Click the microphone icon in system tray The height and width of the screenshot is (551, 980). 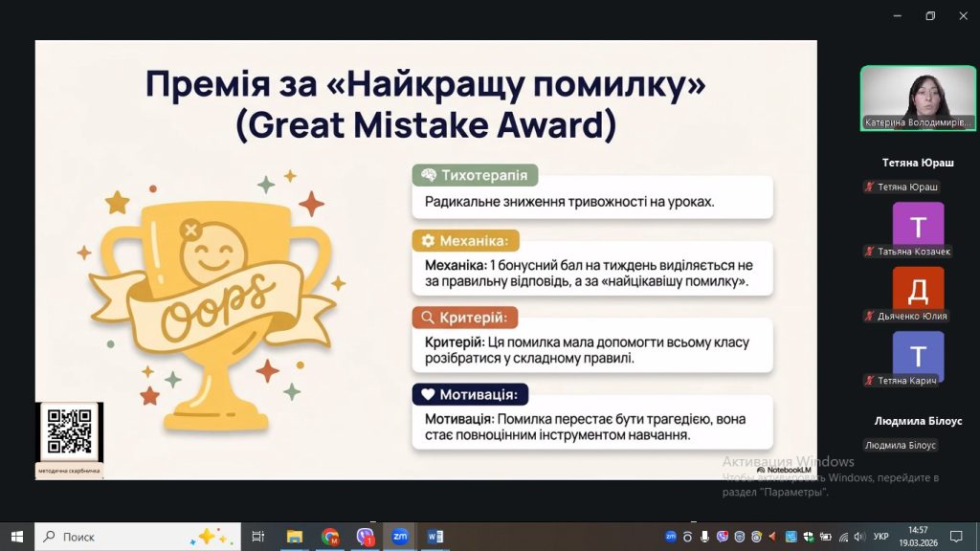[705, 537]
